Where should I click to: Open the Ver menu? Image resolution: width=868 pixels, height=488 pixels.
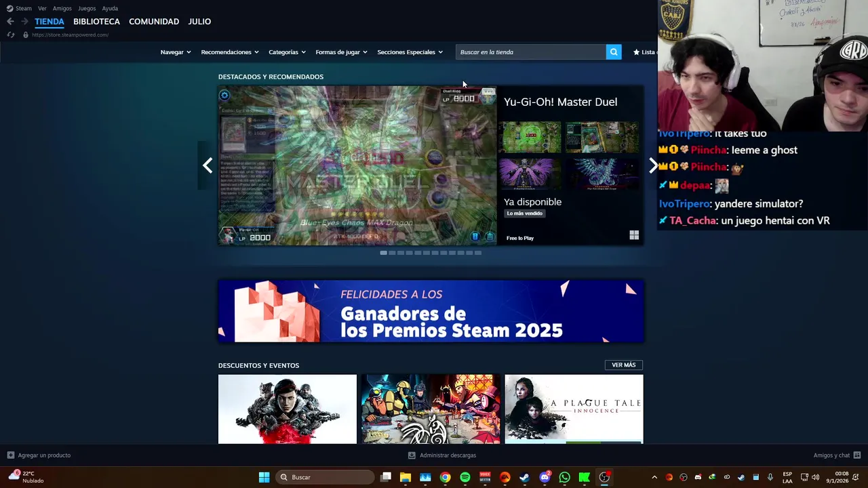(x=42, y=8)
